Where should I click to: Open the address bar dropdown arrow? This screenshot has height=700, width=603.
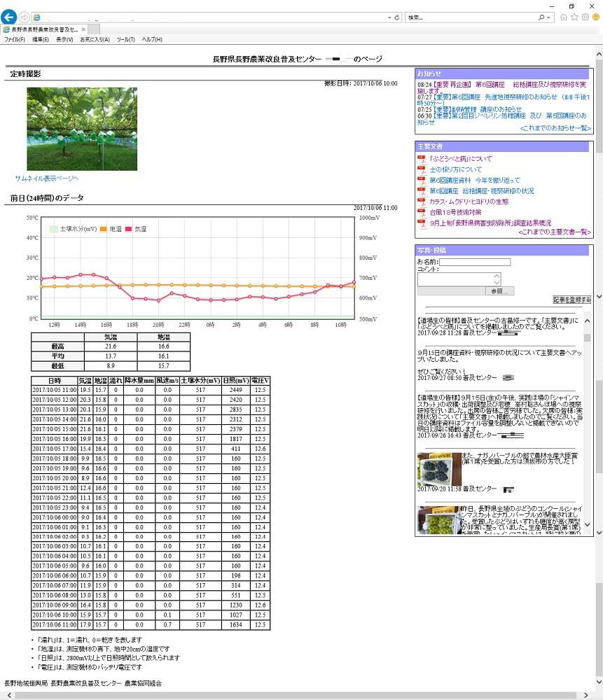389,17
